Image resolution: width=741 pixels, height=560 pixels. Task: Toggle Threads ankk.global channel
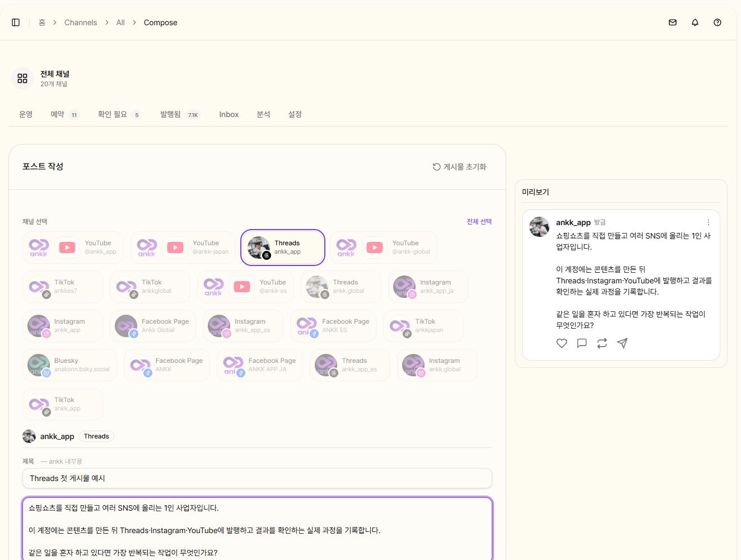341,287
